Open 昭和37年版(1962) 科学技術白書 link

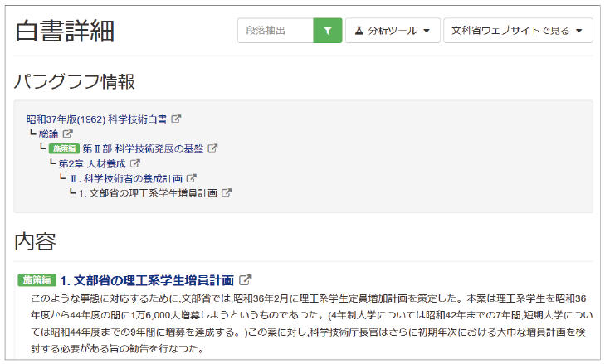coord(96,119)
